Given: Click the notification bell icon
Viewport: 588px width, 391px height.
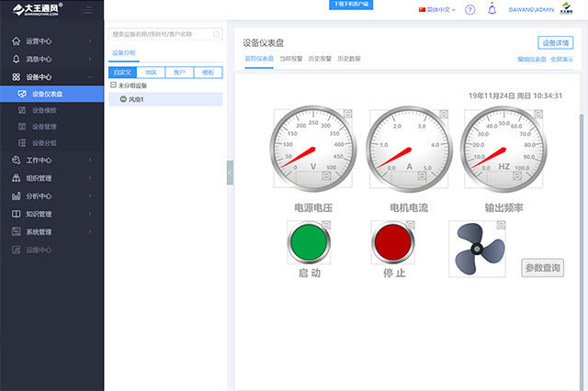Looking at the screenshot, I should pos(491,9).
